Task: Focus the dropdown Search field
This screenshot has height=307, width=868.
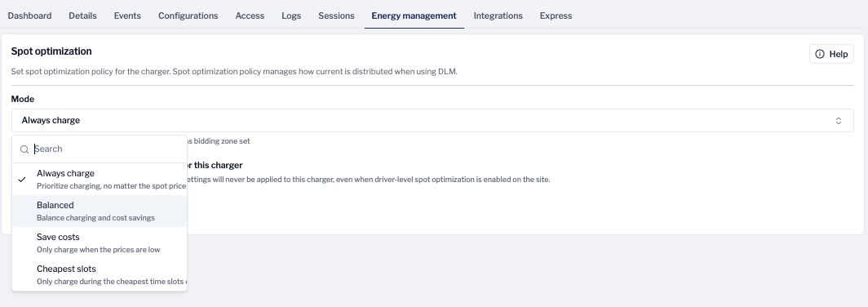Action: pyautogui.click(x=100, y=149)
